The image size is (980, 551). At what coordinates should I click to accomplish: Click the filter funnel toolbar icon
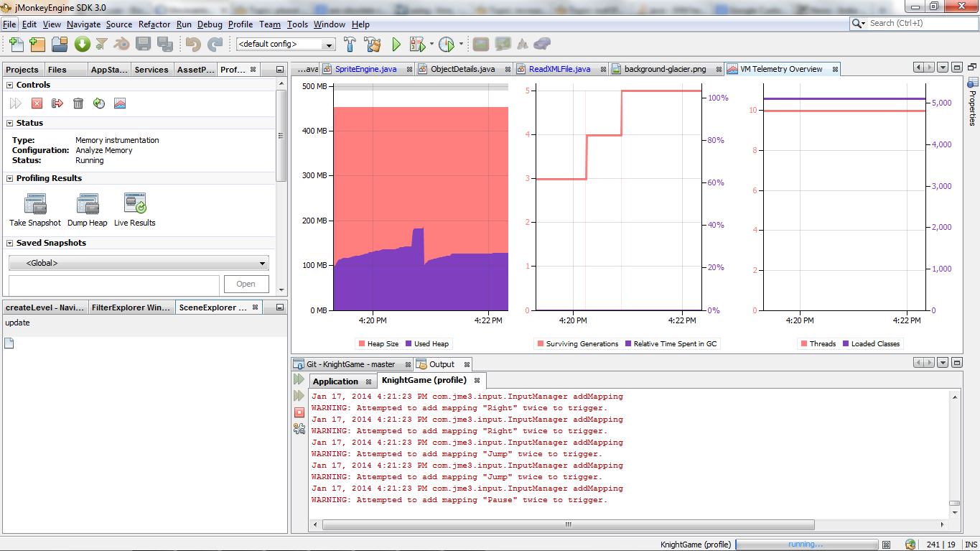tap(101, 44)
